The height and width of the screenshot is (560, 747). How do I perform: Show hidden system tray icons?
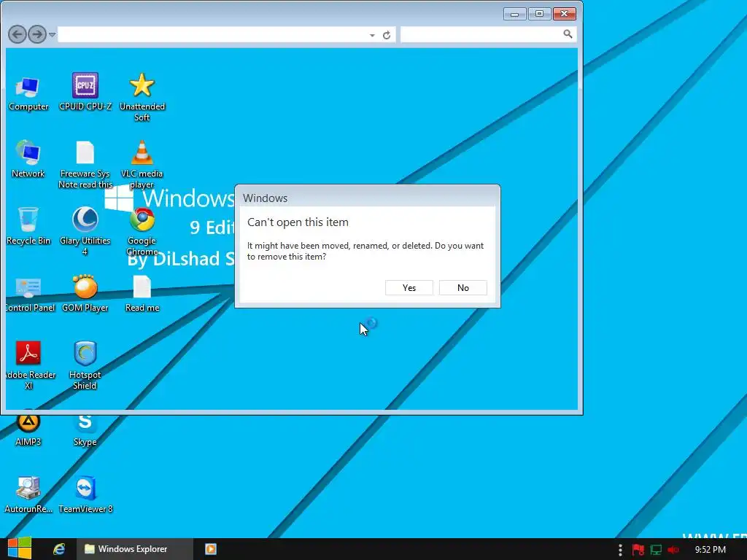point(620,550)
